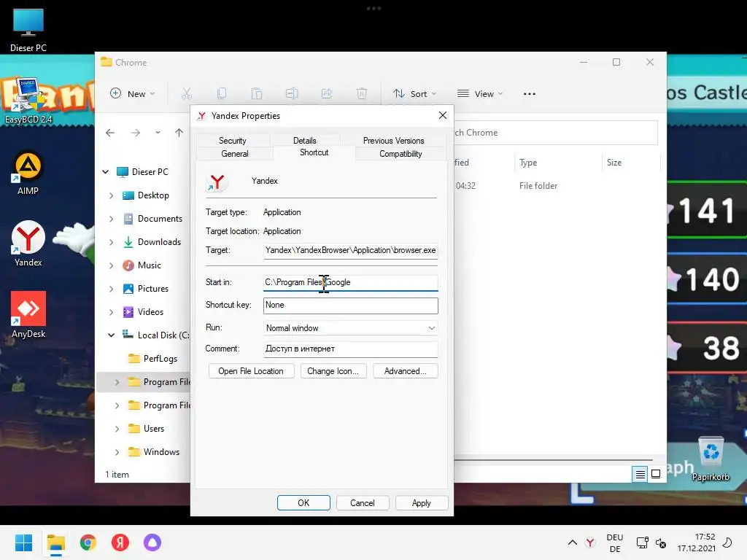747x560 pixels.
Task: Open the network tray icon
Action: (642, 542)
